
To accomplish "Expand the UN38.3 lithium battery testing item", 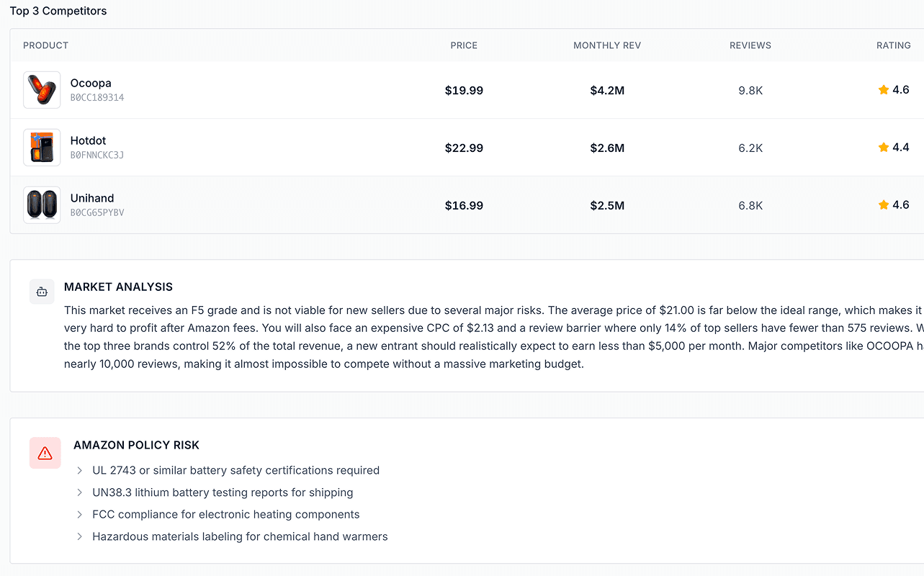I will pos(80,492).
